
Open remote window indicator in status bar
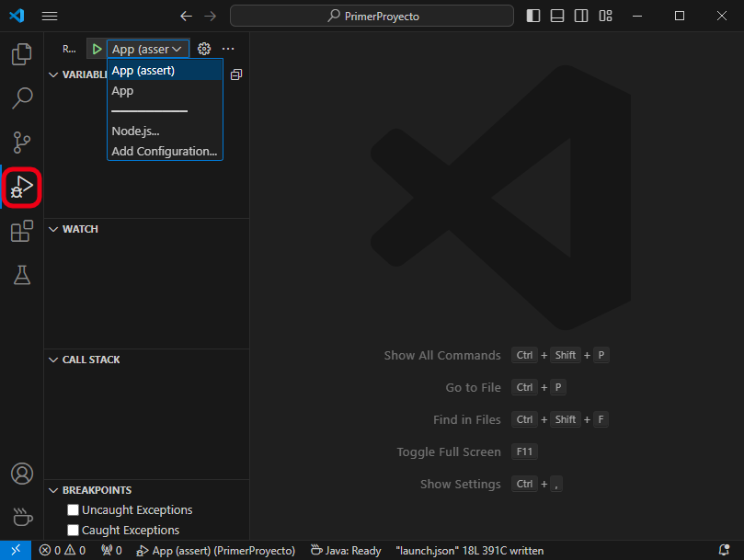pos(16,550)
